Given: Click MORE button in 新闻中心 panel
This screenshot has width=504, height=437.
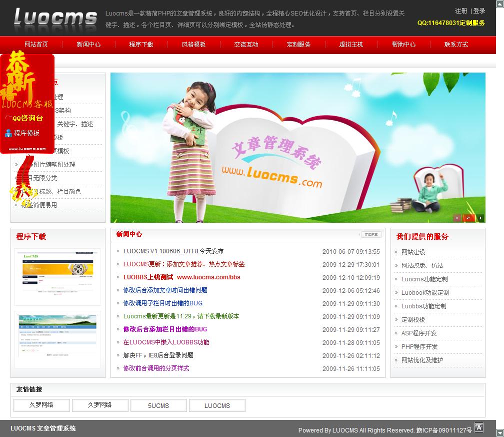Looking at the screenshot, I should (370, 234).
